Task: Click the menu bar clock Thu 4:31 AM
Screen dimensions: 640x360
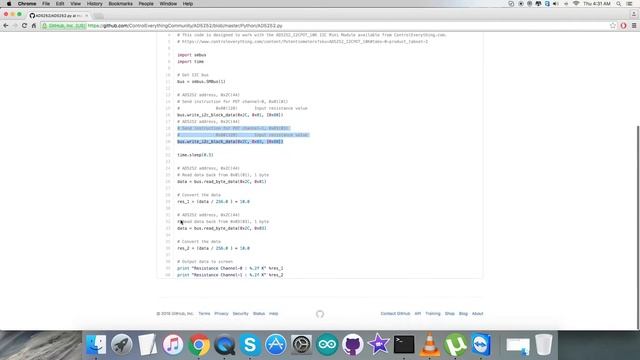Action: 597,4
